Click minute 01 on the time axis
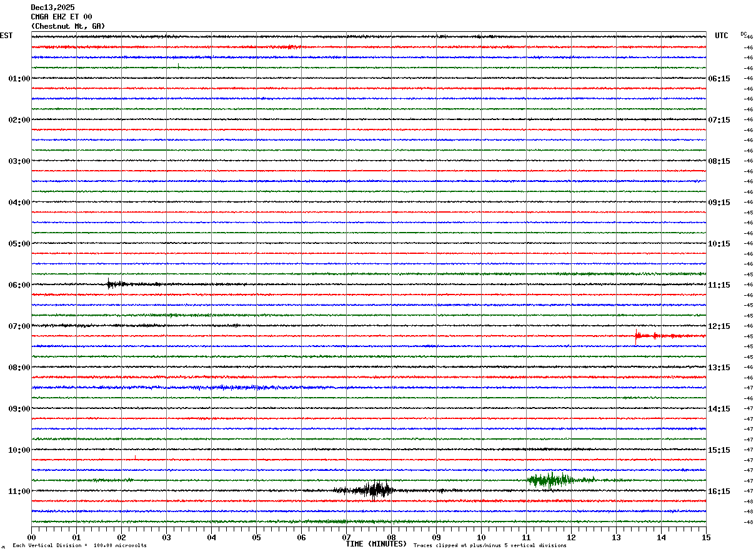This screenshot has height=554, width=756. click(x=76, y=537)
